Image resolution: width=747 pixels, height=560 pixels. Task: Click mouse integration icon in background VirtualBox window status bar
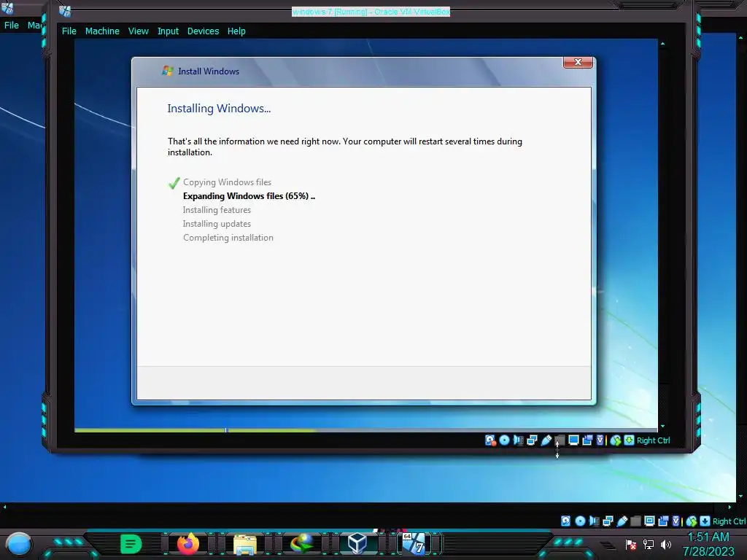(692, 521)
